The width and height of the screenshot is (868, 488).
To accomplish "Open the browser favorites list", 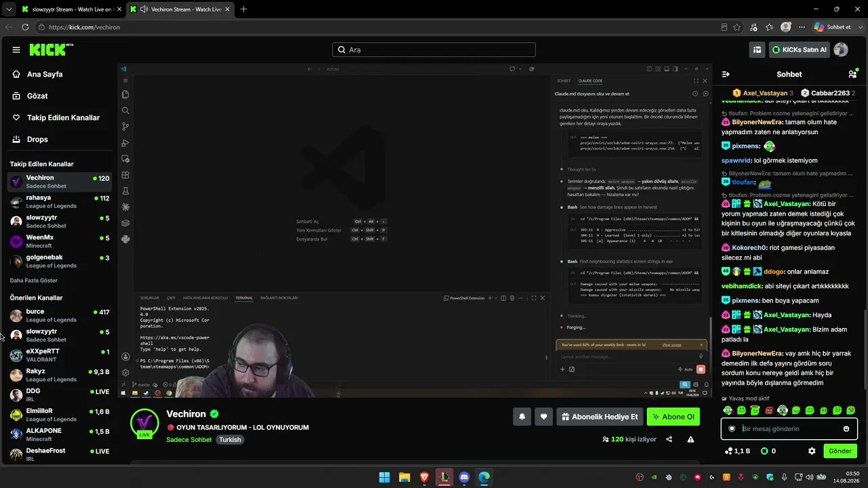I will (770, 27).
